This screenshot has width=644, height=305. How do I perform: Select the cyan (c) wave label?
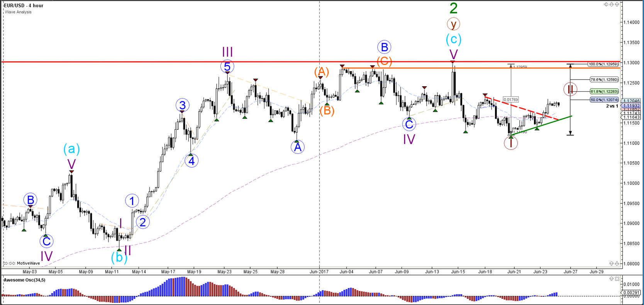(453, 39)
